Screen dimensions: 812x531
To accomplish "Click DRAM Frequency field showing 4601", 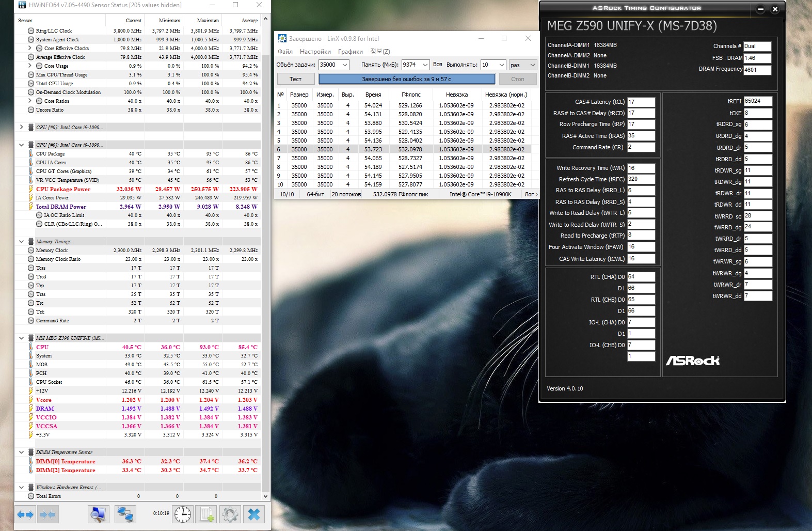I will (x=757, y=70).
